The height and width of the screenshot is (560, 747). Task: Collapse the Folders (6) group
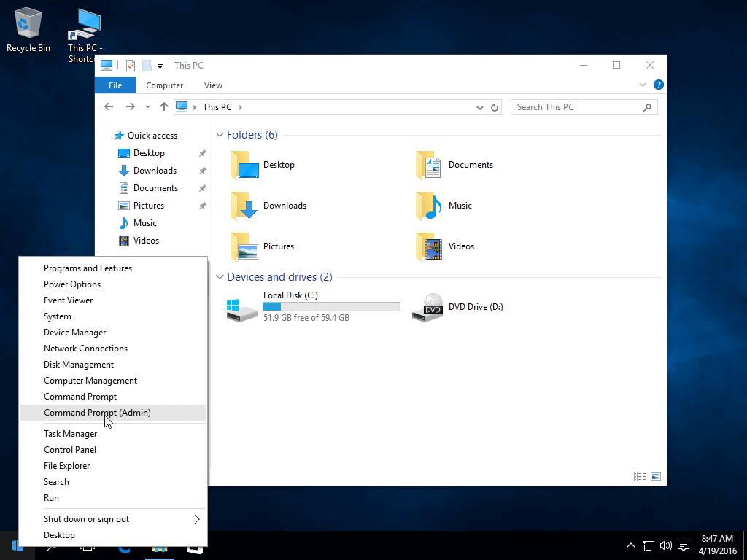(x=220, y=135)
